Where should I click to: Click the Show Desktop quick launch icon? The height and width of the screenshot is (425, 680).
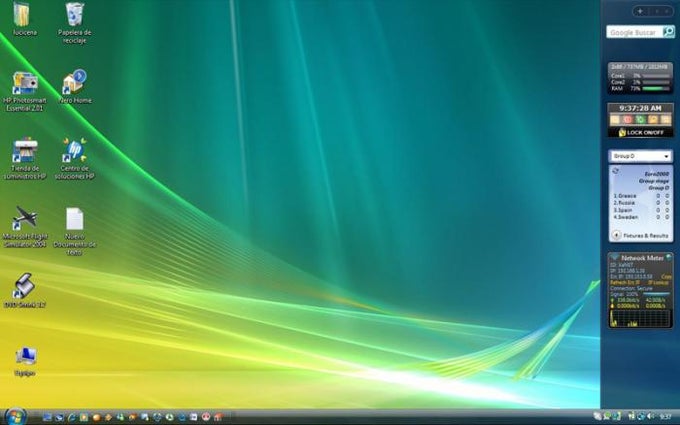click(47, 418)
